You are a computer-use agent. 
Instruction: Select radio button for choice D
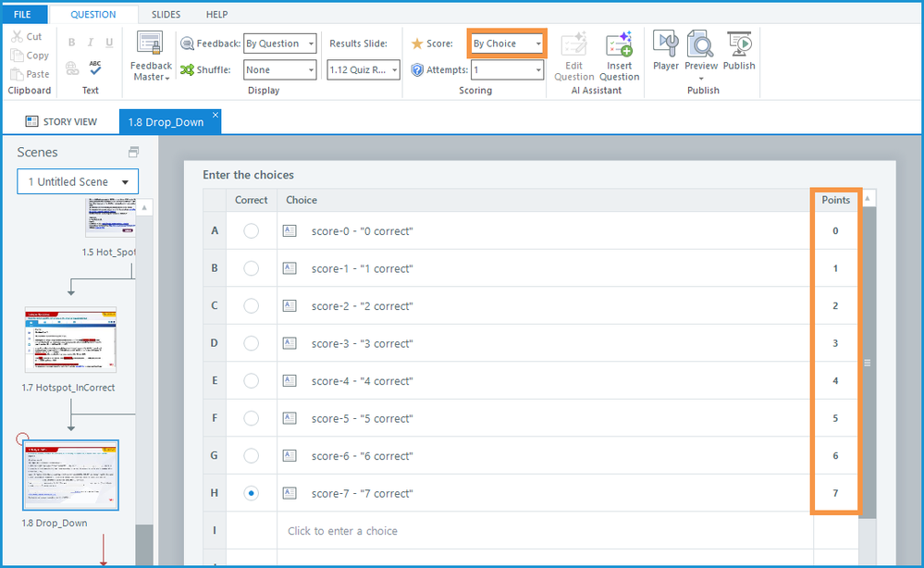tap(251, 343)
